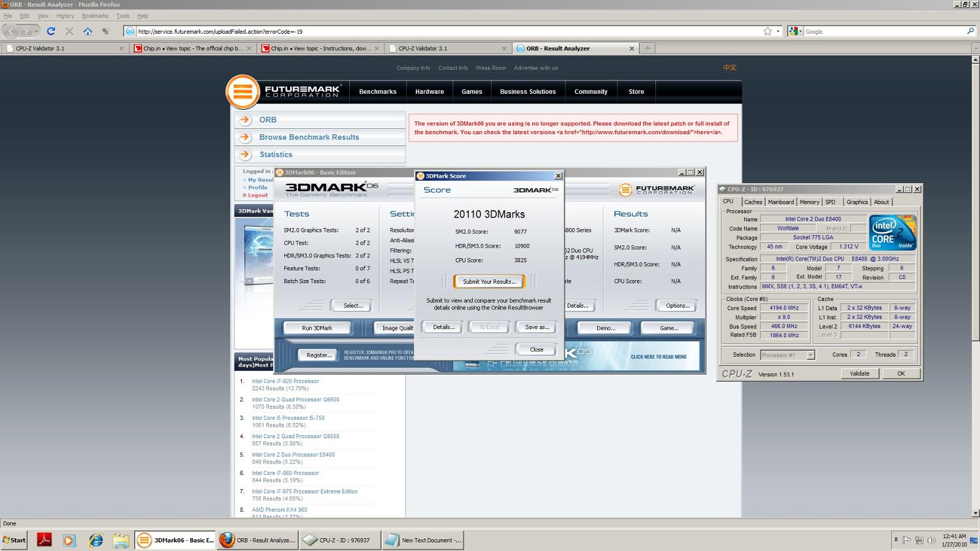Click Submit Your Results button
This screenshot has height=551, width=980.
pos(489,281)
